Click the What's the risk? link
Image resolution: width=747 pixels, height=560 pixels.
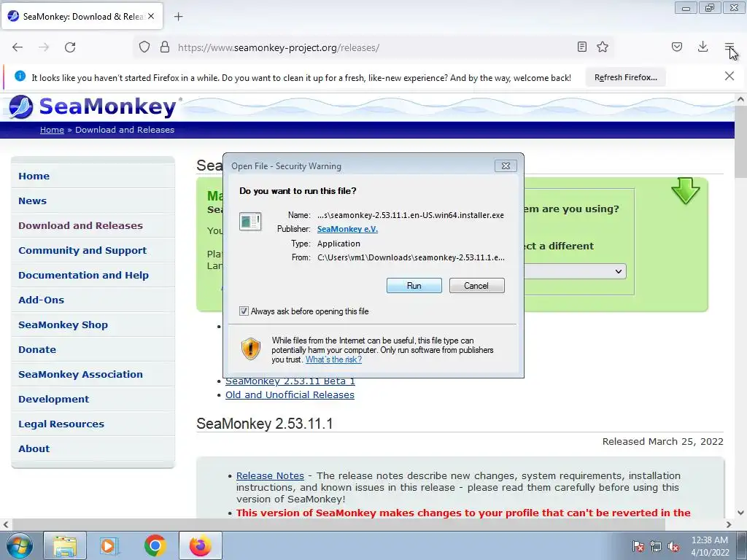[333, 359]
